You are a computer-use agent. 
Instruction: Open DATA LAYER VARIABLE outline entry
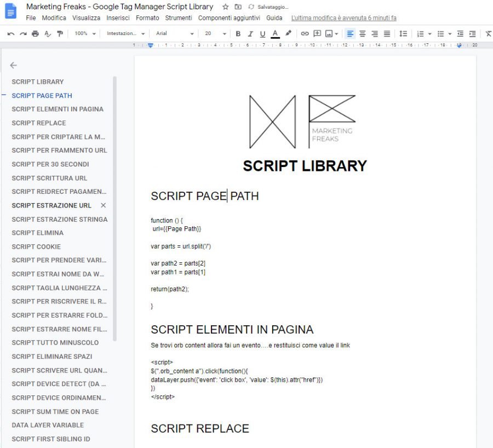point(48,425)
